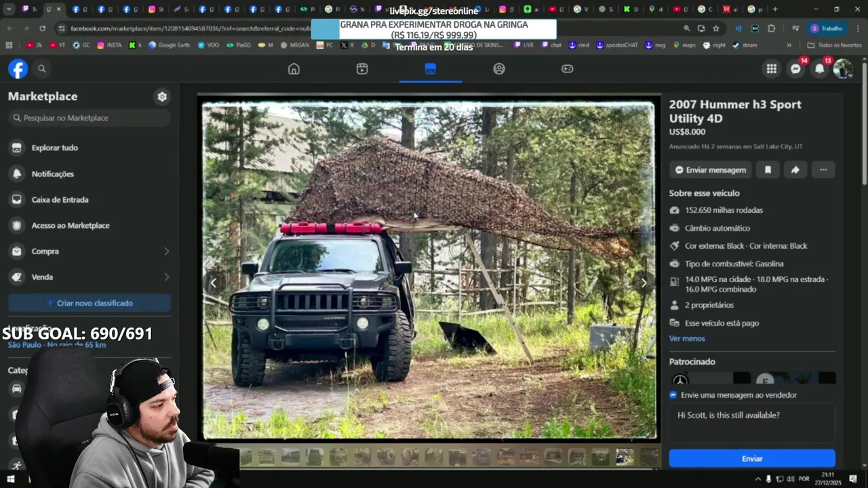This screenshot has width=868, height=488.
Task: Click 152.650 milhas rodadas text
Action: [724, 210]
